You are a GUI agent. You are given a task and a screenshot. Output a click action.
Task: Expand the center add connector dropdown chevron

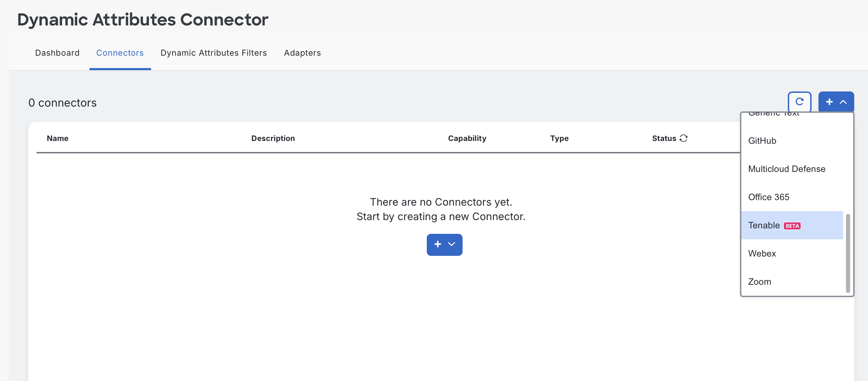(452, 244)
